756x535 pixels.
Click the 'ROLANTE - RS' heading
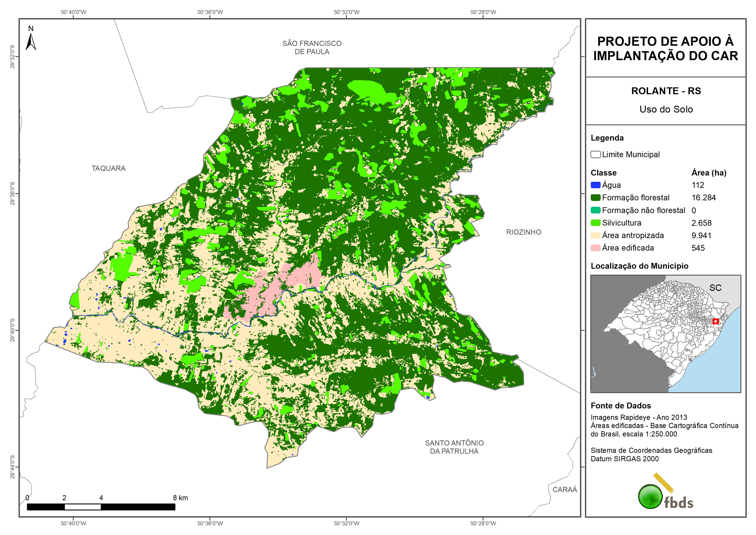(666, 91)
